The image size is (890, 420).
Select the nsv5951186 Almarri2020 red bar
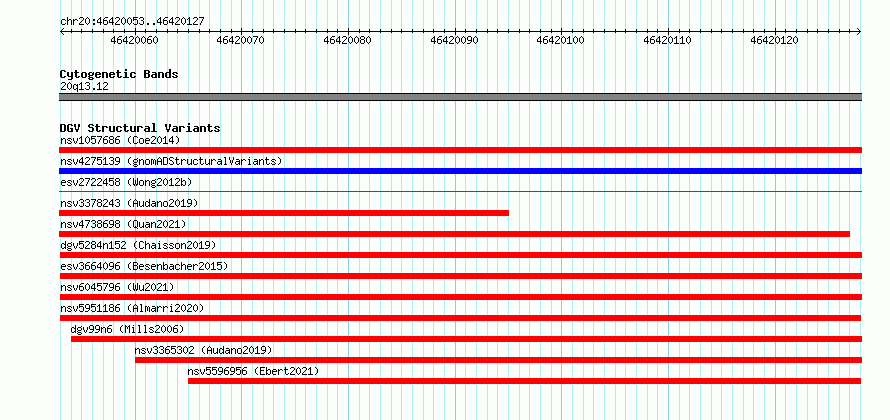pos(460,318)
